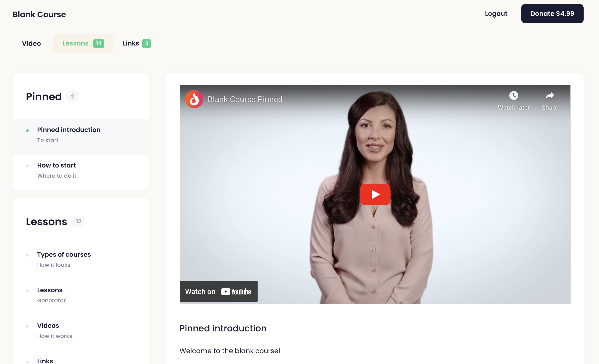
Task: Click the Logout link
Action: (496, 14)
